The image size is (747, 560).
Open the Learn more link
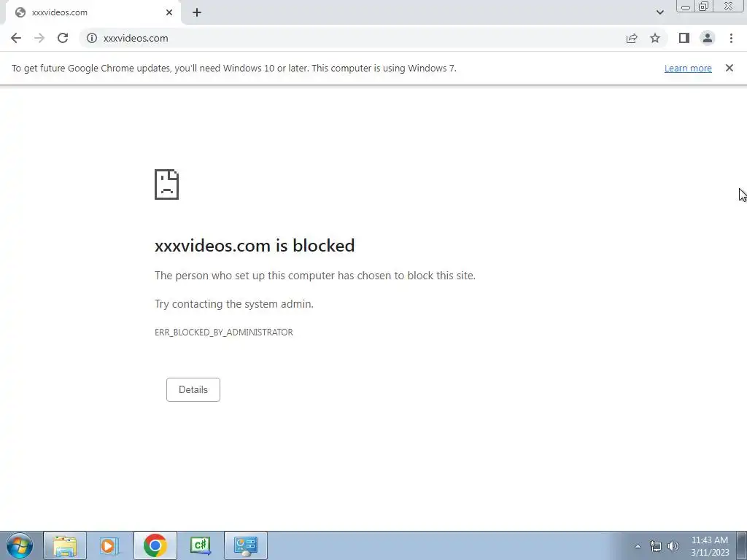[x=688, y=68]
